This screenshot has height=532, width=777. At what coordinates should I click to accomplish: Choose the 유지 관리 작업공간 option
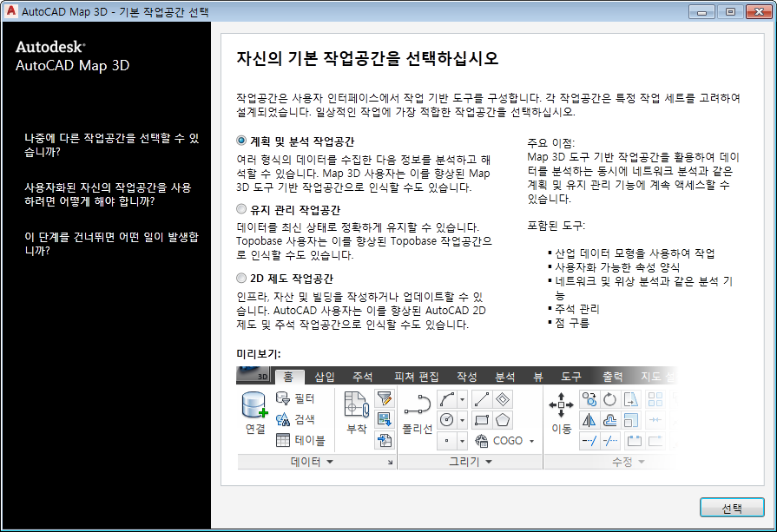(241, 209)
